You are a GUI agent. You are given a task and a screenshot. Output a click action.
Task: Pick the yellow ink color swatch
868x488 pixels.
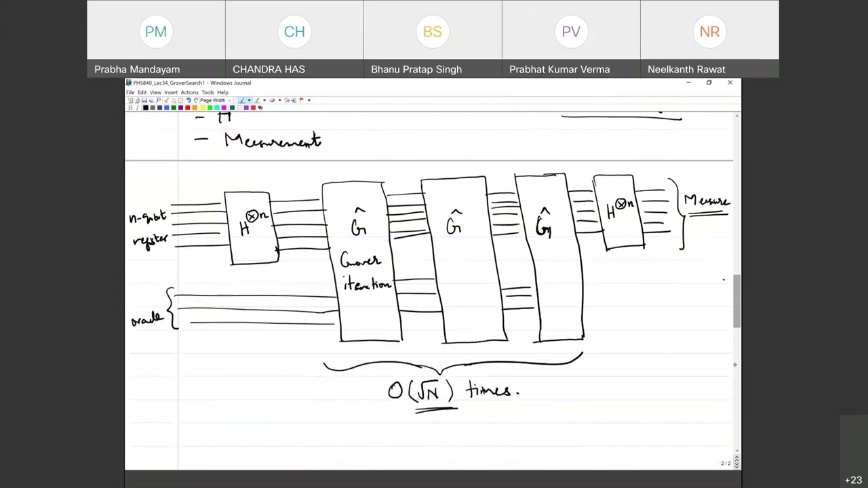tap(203, 108)
